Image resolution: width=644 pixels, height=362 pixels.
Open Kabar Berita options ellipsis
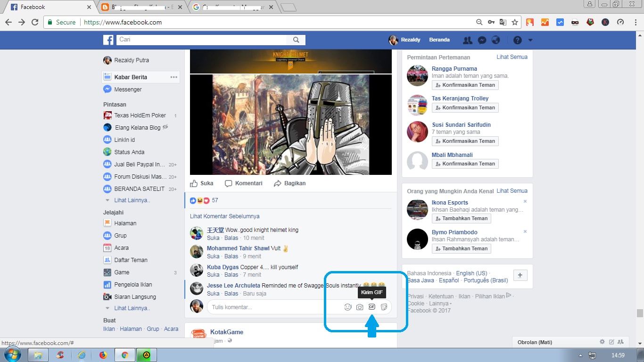point(174,77)
